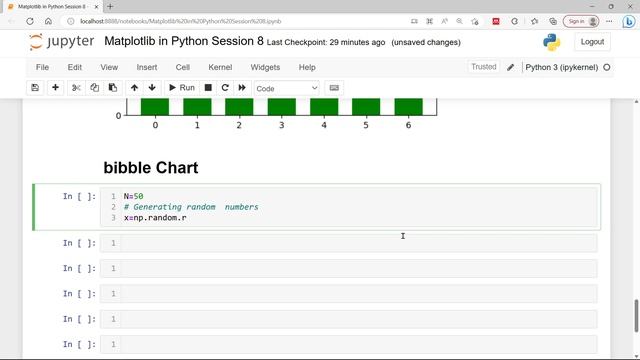The width and height of the screenshot is (640, 360).
Task: Open the Insert menu
Action: pyautogui.click(x=147, y=67)
